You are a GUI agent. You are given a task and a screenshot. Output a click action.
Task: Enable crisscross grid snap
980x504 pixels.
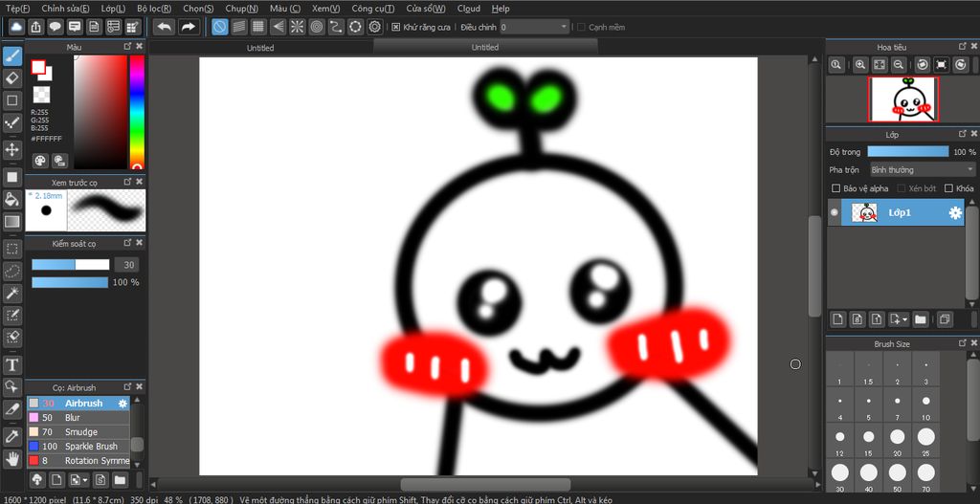coord(258,27)
